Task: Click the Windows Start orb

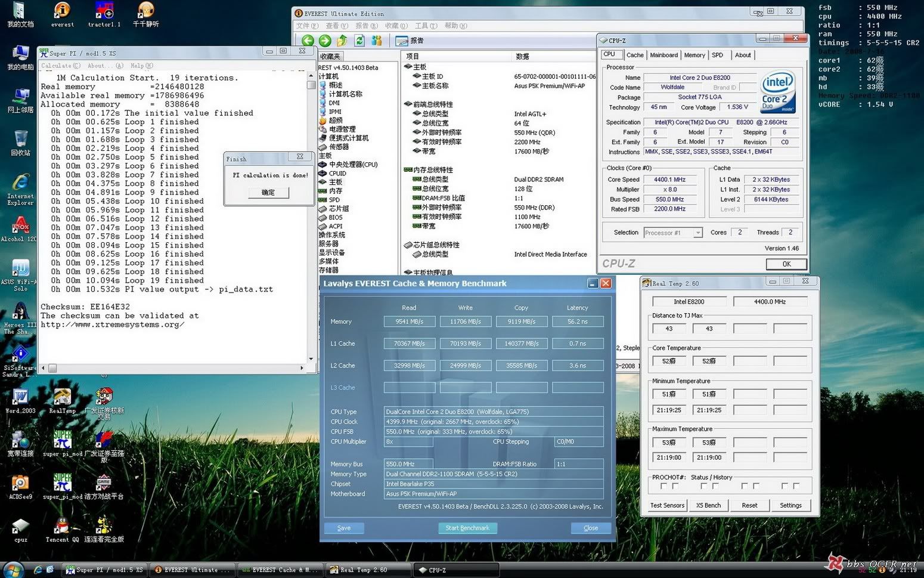Action: [13, 570]
